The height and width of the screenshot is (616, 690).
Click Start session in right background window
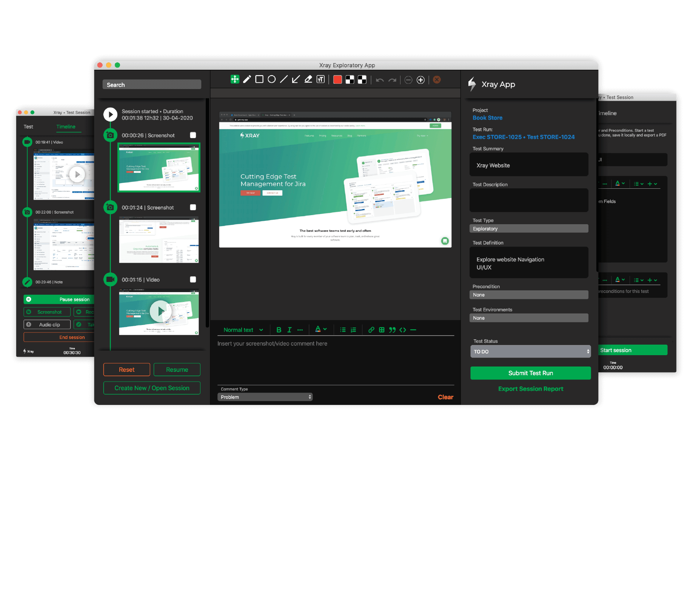633,350
